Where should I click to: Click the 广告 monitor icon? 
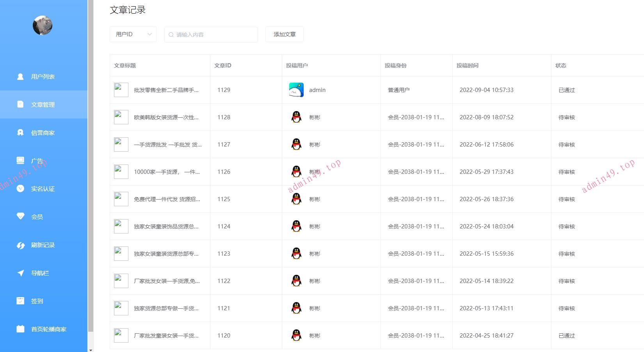coord(20,160)
